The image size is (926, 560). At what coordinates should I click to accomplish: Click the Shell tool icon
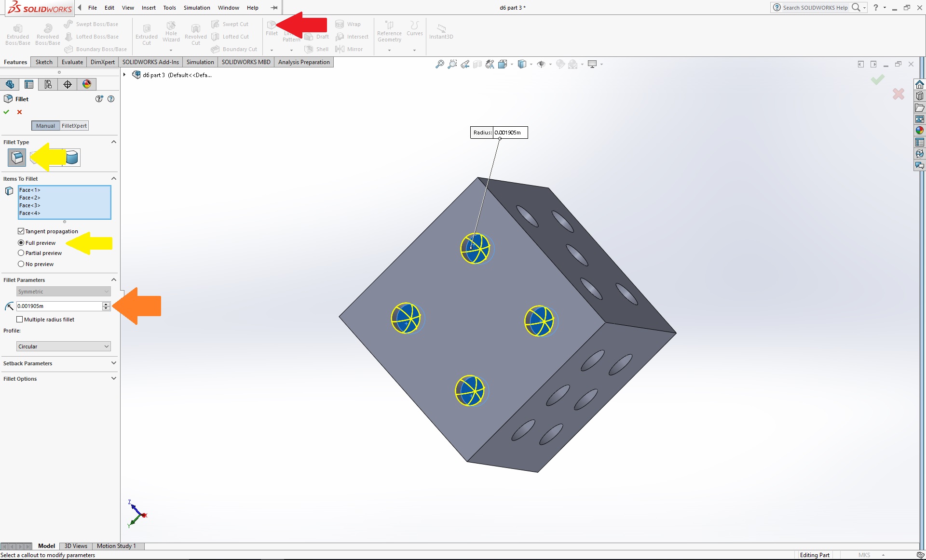point(309,48)
